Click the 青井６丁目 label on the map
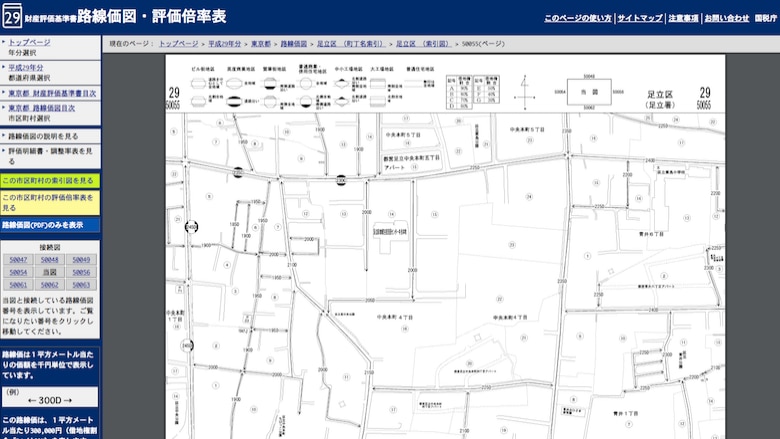The image size is (780, 439). pos(651,234)
